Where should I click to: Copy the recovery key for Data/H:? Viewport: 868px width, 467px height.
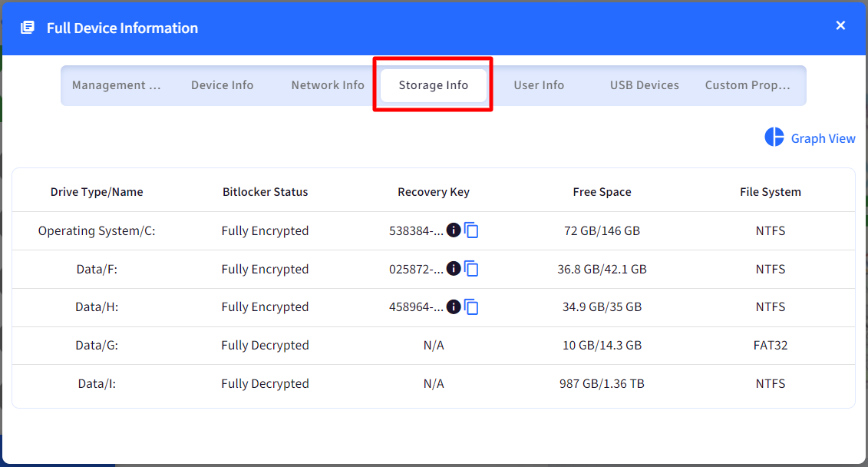471,306
